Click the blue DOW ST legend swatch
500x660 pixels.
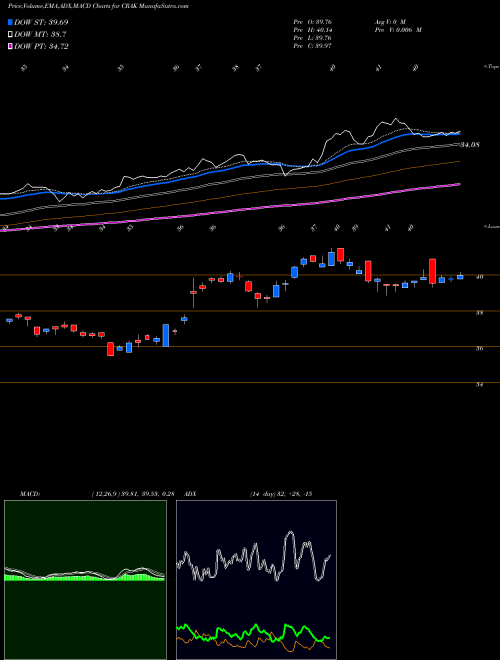point(10,22)
